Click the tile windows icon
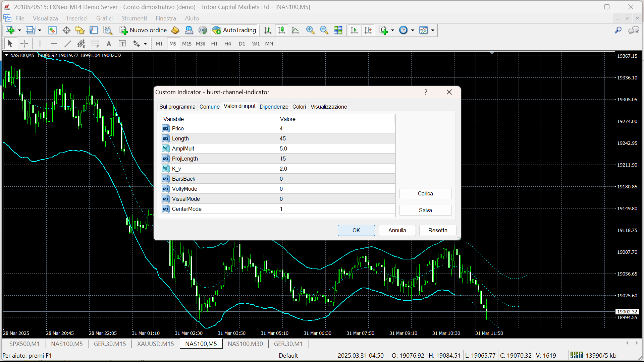644x362 pixels. pos(338,30)
